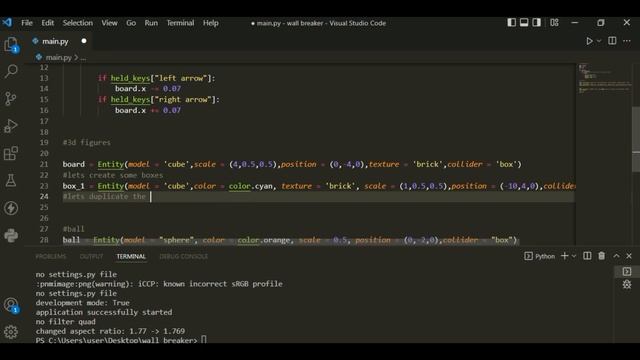
Task: Select the debug terminal icon in side list
Action: coord(627,284)
